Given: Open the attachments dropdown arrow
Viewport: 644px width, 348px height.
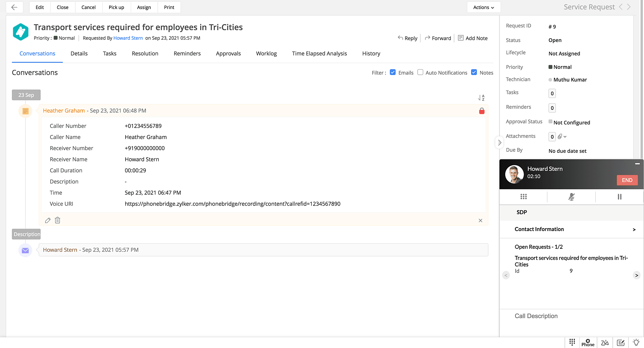Looking at the screenshot, I should click(565, 137).
